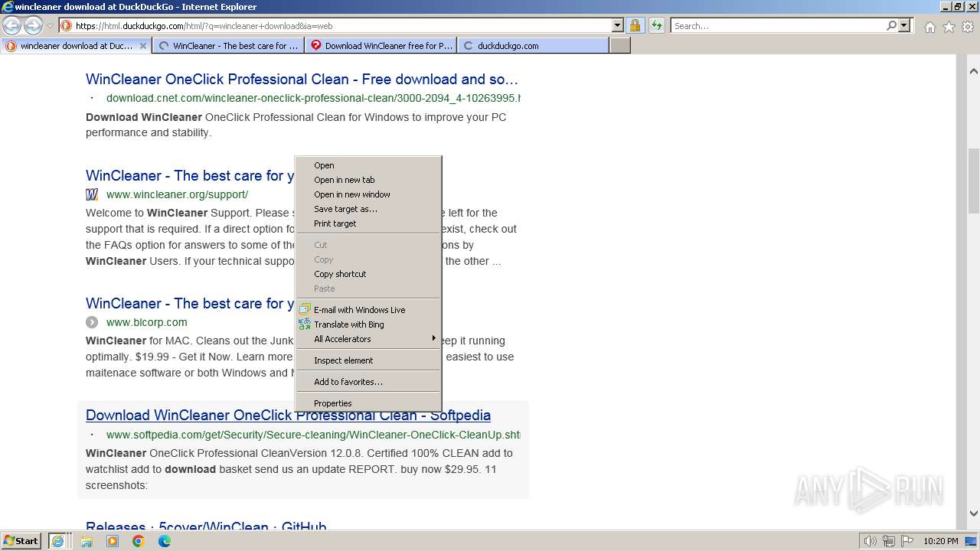
Task: Select Copy shortcut
Action: click(x=368, y=274)
